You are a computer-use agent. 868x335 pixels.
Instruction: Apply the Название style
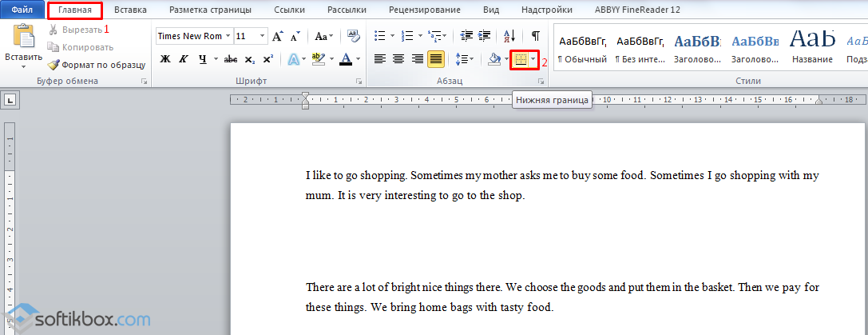point(811,46)
